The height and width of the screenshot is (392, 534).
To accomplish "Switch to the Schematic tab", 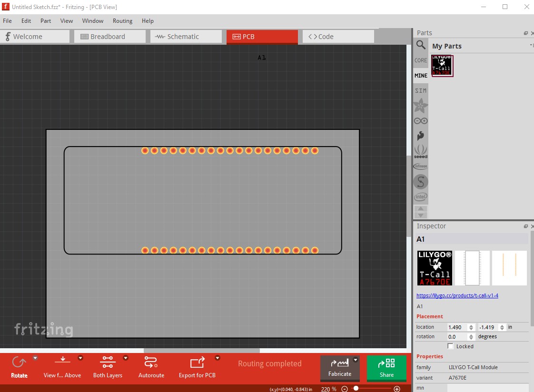I will tap(186, 37).
